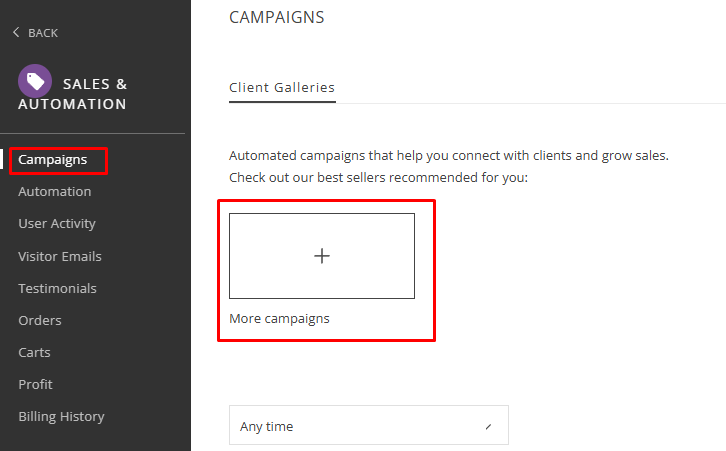View the Orders page
Image resolution: width=726 pixels, height=451 pixels.
click(x=40, y=320)
